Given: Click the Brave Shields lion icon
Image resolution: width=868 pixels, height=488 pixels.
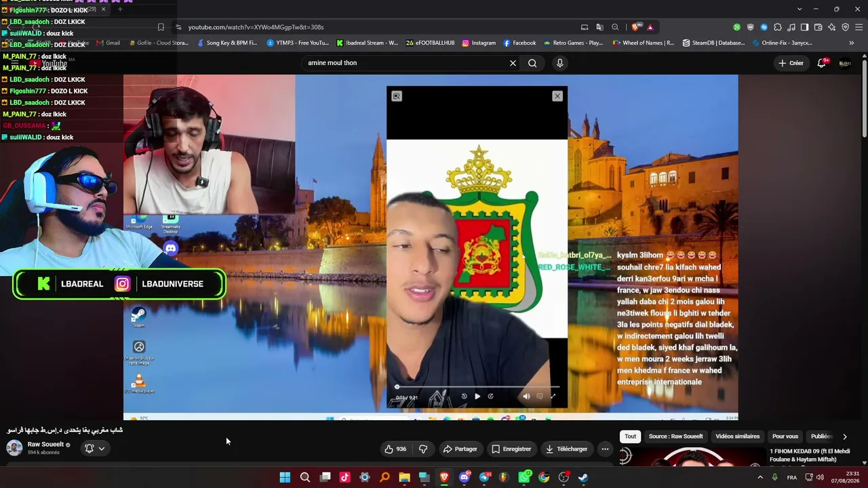Looking at the screenshot, I should 635,27.
